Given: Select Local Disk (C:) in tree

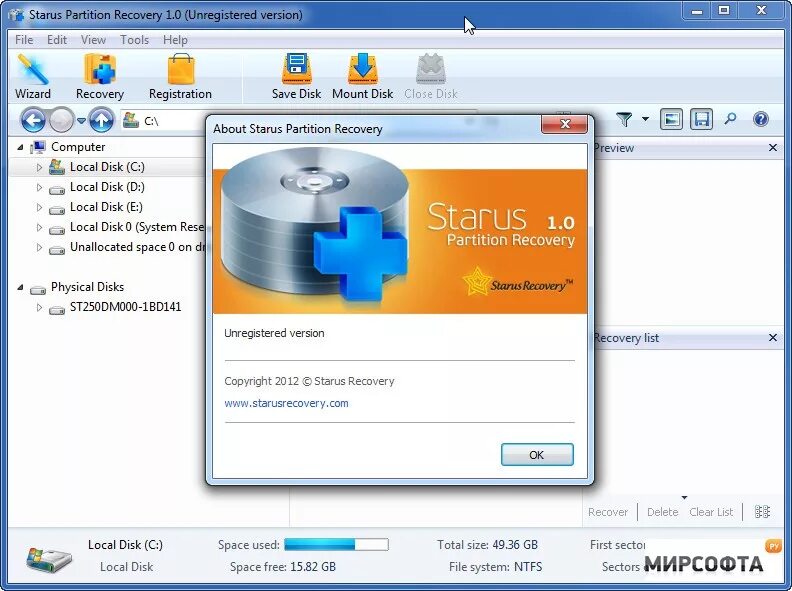Looking at the screenshot, I should [107, 167].
